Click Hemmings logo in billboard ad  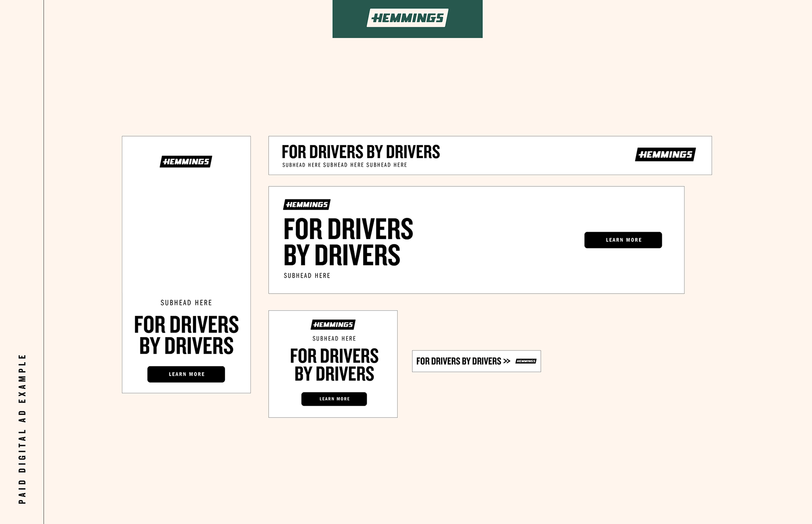pyautogui.click(x=307, y=205)
